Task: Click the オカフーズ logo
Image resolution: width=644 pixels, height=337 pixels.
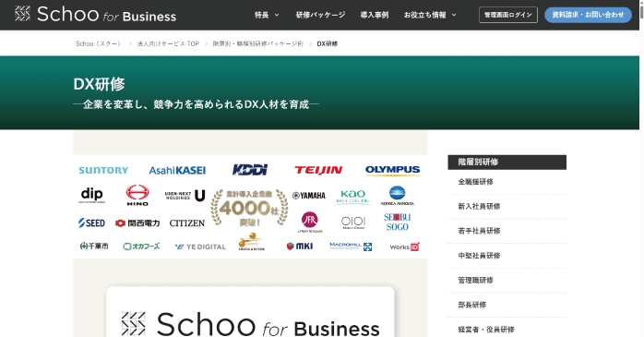Action: click(x=141, y=247)
